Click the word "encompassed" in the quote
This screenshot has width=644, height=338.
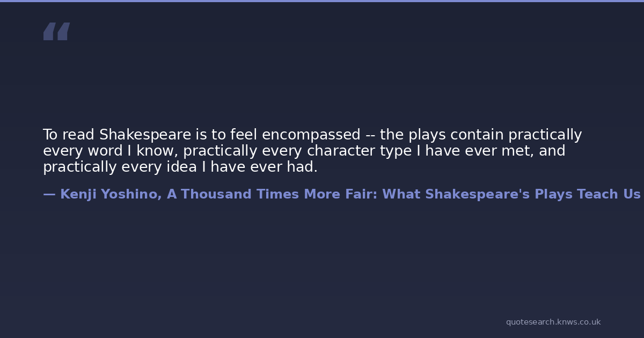tap(311, 135)
